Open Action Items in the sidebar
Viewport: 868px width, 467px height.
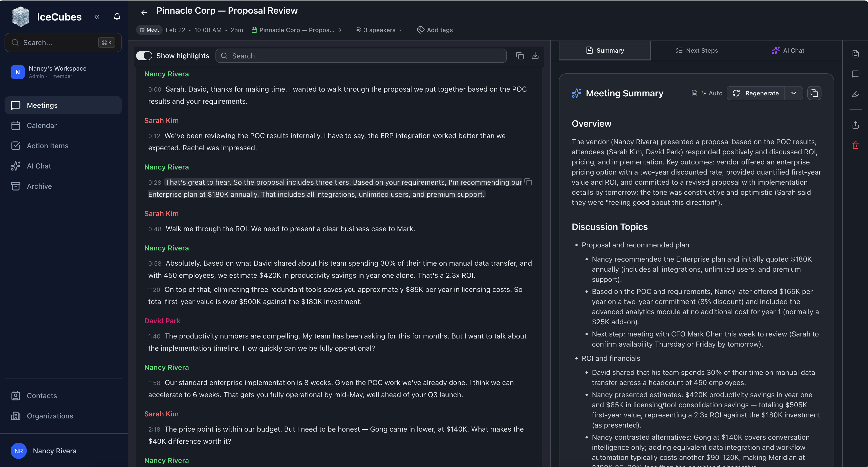[x=48, y=145]
